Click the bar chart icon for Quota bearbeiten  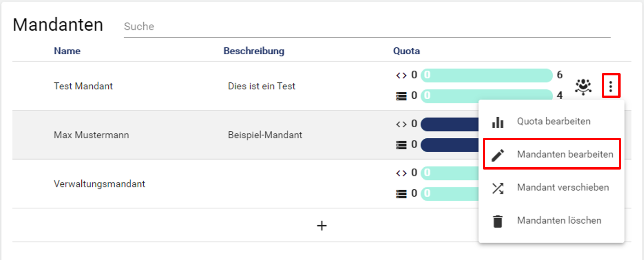click(x=498, y=122)
